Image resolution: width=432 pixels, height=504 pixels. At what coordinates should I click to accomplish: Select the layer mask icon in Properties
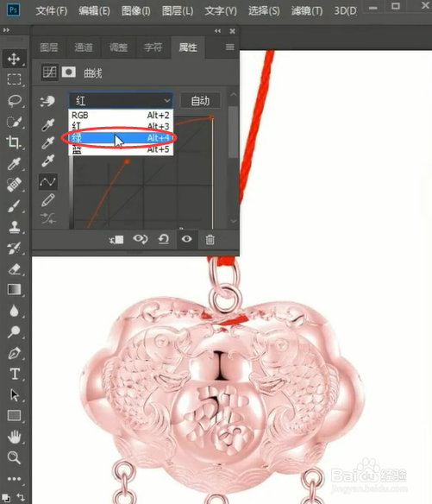tap(68, 72)
